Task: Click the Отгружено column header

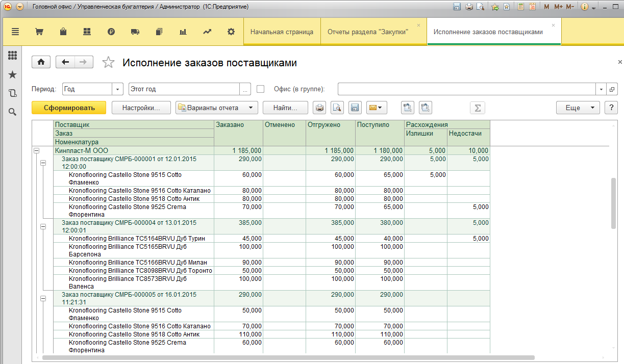Action: (330, 133)
